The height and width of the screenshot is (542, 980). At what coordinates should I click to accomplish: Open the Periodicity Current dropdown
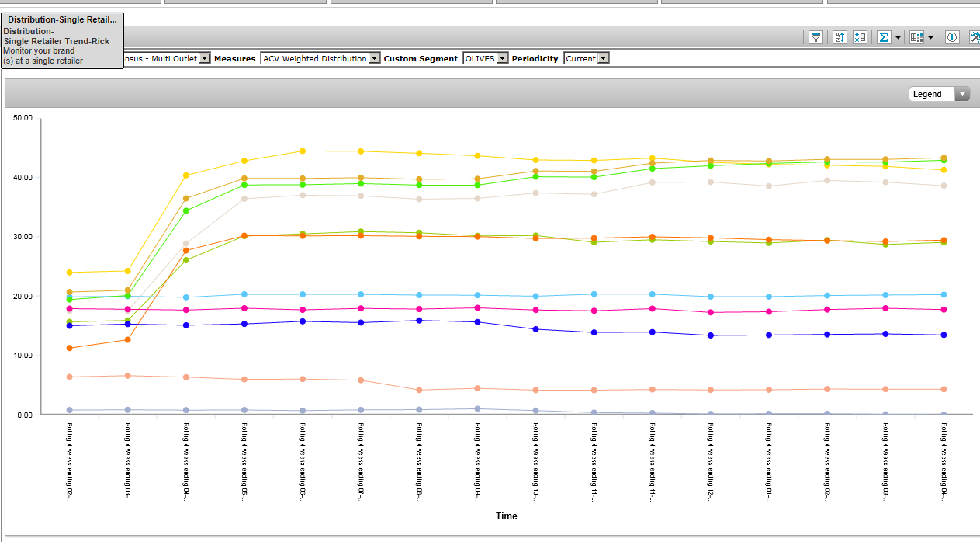click(x=603, y=58)
